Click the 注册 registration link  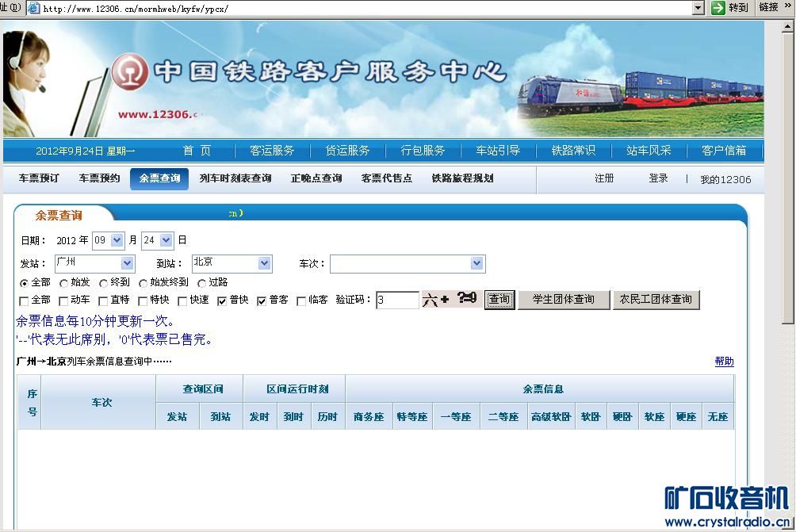(603, 178)
